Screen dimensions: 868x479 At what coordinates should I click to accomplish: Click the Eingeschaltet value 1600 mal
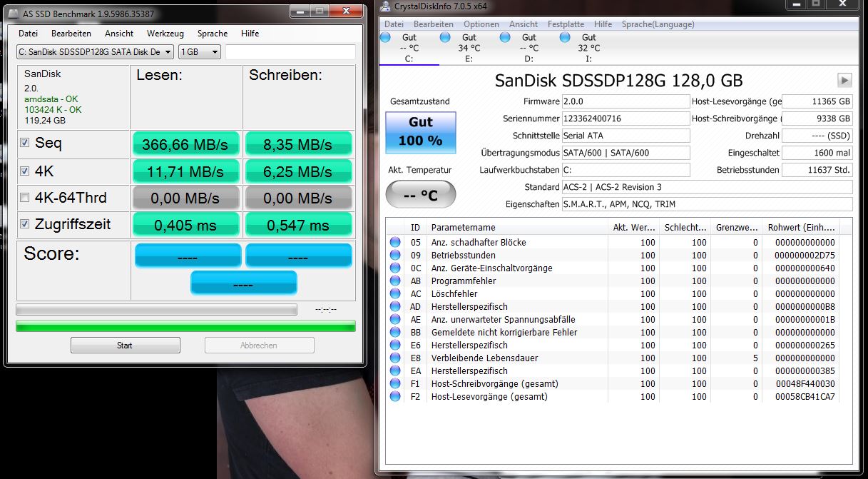pos(817,153)
